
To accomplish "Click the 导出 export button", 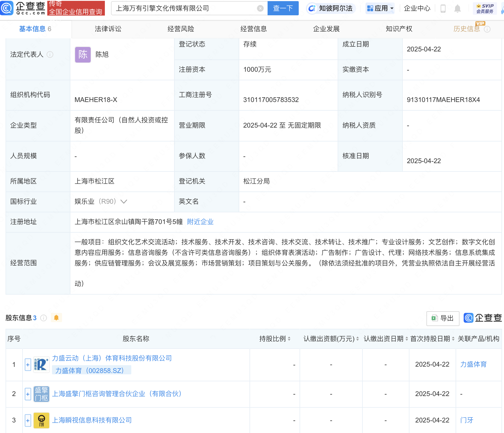I will (443, 318).
